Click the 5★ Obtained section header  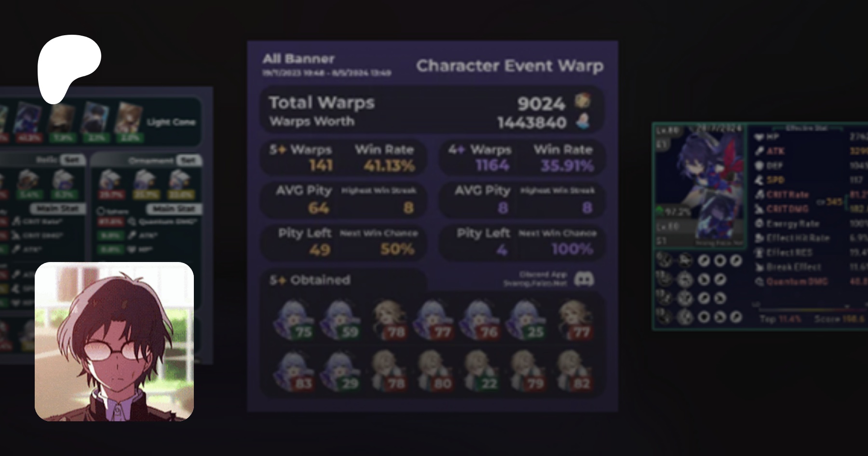pyautogui.click(x=310, y=280)
